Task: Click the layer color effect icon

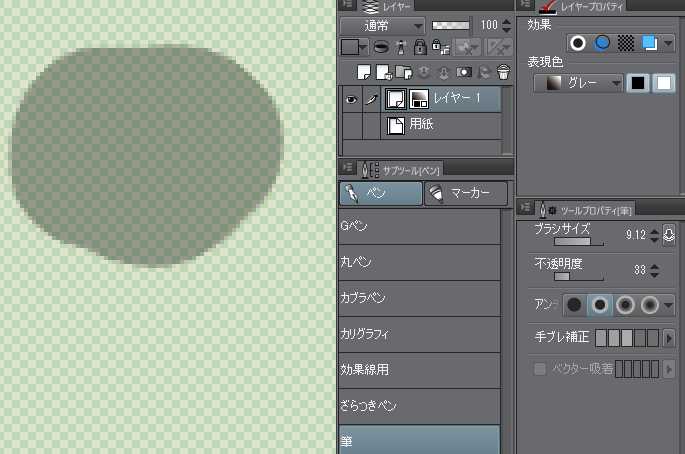Action: tap(651, 43)
